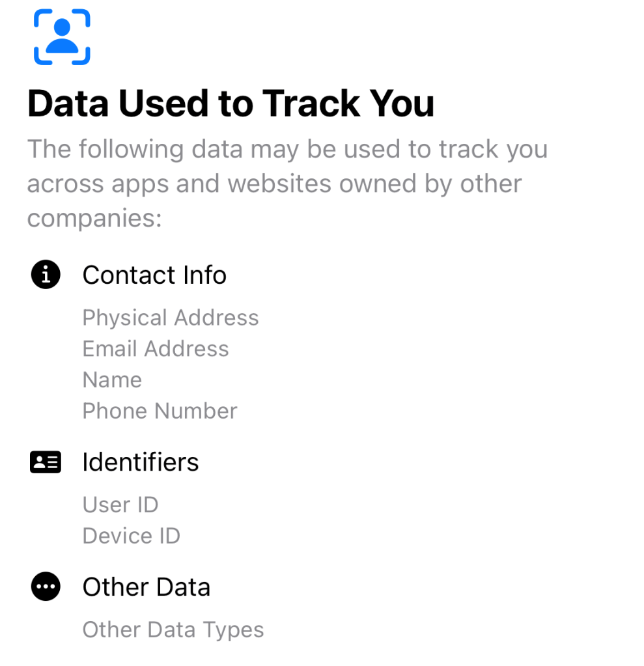The height and width of the screenshot is (666, 644).
Task: Tap the blue tracking person icon
Action: (62, 37)
